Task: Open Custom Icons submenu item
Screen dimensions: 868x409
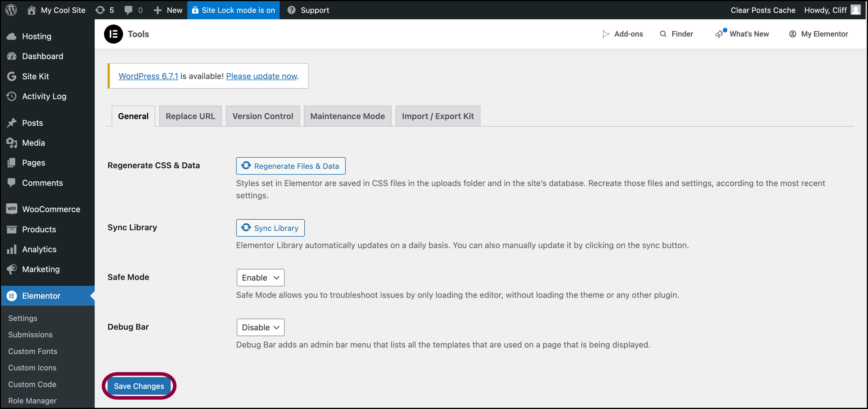Action: tap(32, 368)
